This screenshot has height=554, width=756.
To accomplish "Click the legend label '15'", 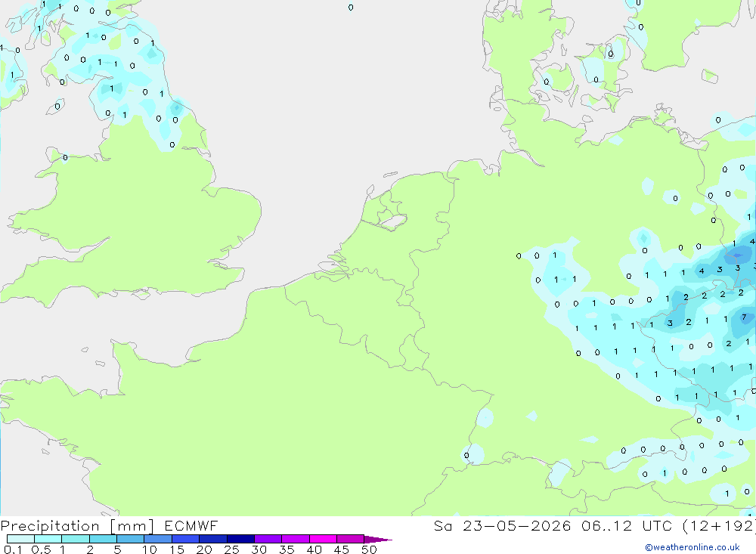I will [177, 549].
